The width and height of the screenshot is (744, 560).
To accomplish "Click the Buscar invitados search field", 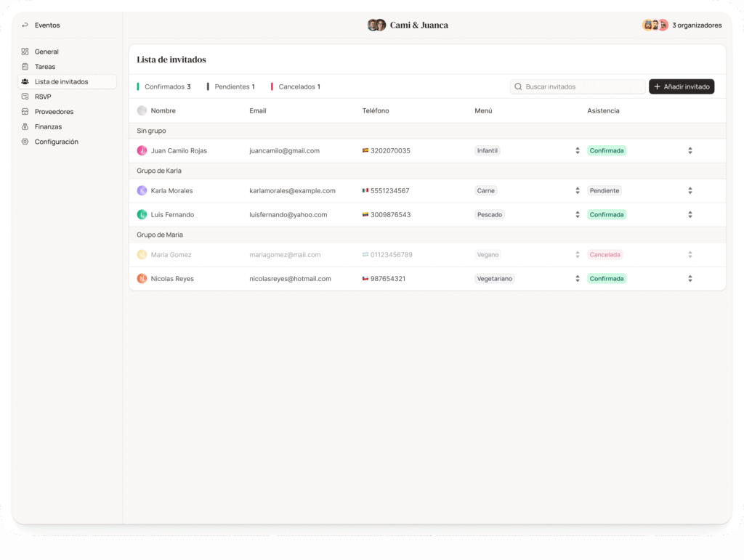I will (581, 86).
